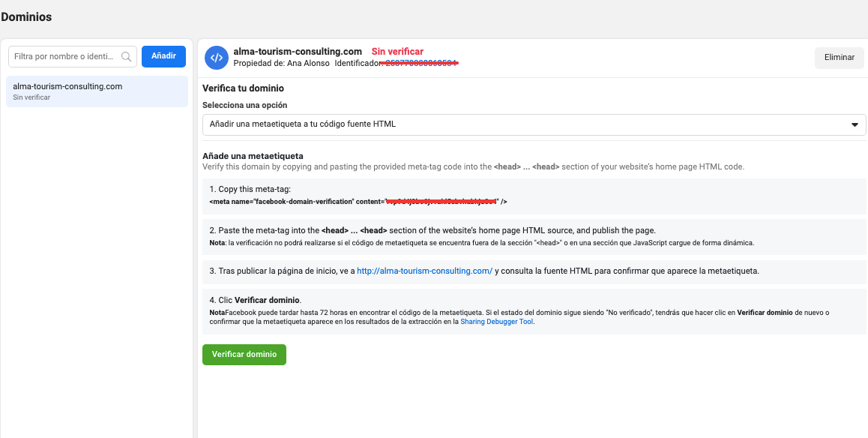The height and width of the screenshot is (438, 868).
Task: Click the red 'Sin verificar' status label
Action: (397, 52)
